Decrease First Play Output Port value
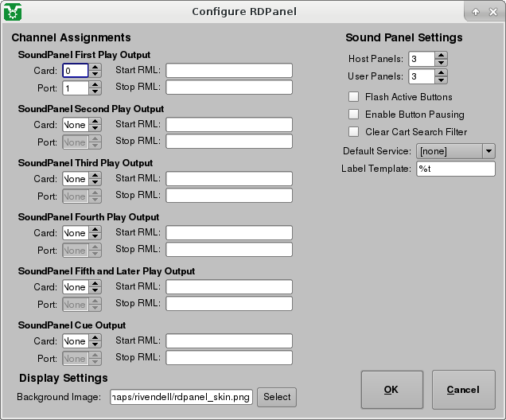 pyautogui.click(x=95, y=91)
